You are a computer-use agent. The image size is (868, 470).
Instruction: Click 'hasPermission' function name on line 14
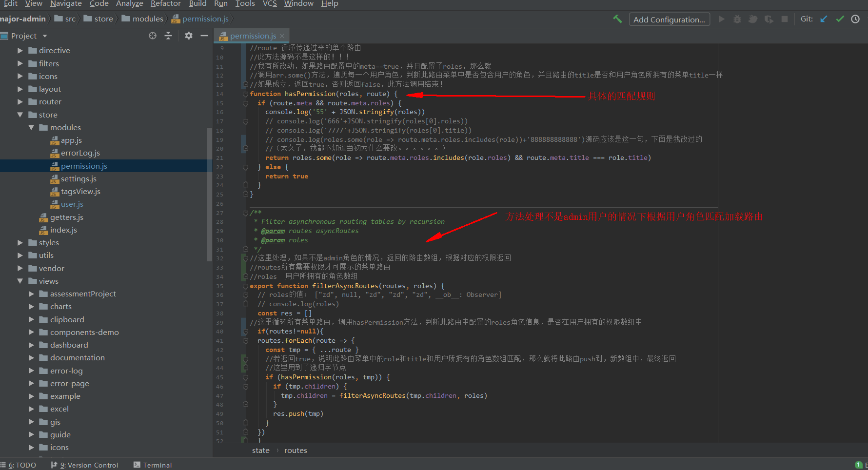[x=310, y=94]
